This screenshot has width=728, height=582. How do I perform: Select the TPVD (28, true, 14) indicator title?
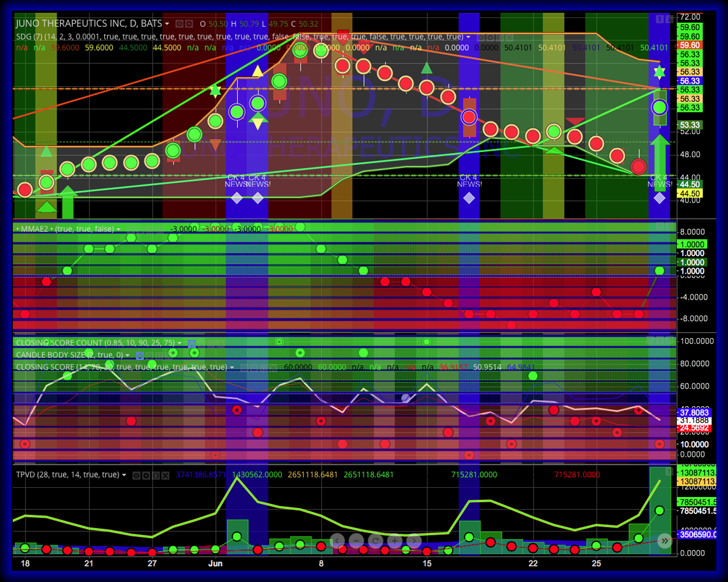click(x=68, y=475)
